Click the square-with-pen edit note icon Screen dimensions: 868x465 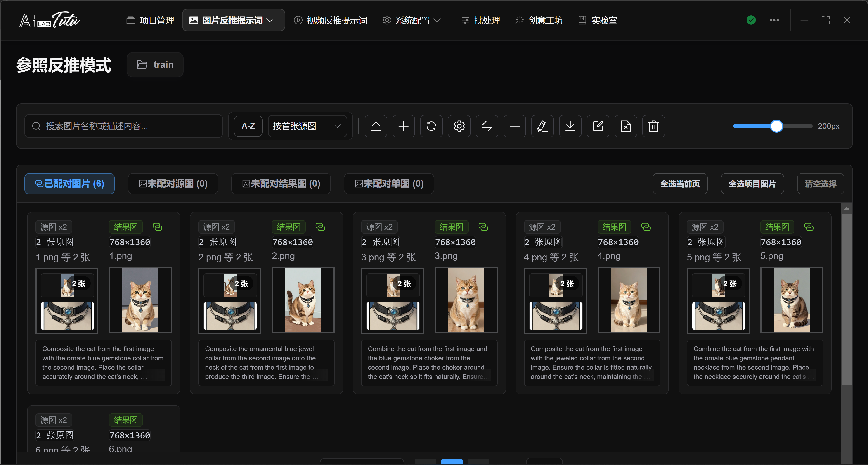pyautogui.click(x=598, y=126)
